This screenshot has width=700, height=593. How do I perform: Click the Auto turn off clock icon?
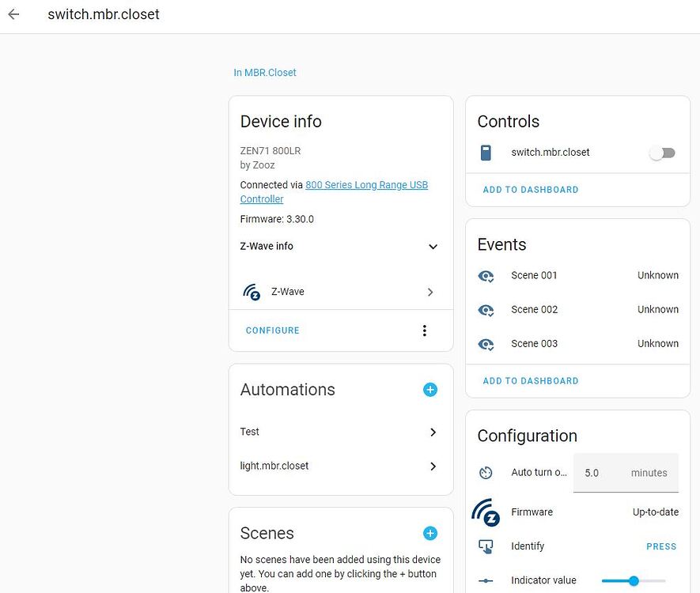pos(485,472)
